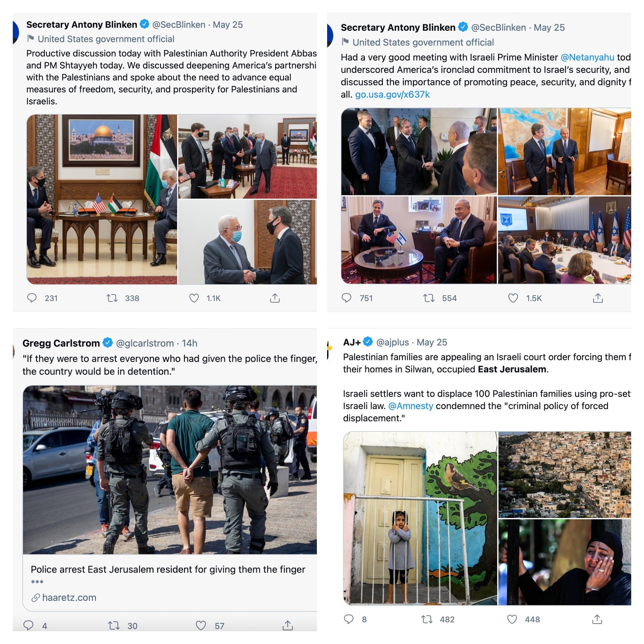Open the girl behind gate photo
Screen dimensions: 644x644
tap(420, 518)
